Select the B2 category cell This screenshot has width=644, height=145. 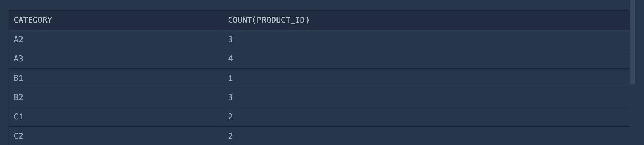[x=116, y=98]
